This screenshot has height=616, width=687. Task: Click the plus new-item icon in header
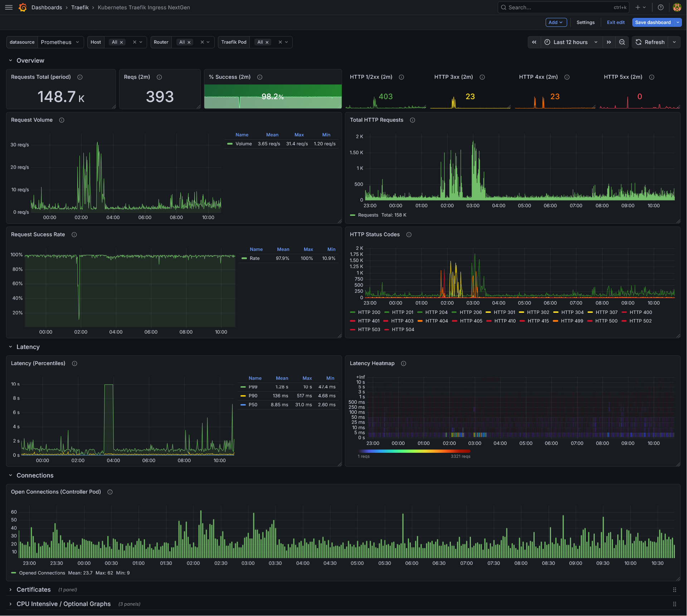[640, 7]
